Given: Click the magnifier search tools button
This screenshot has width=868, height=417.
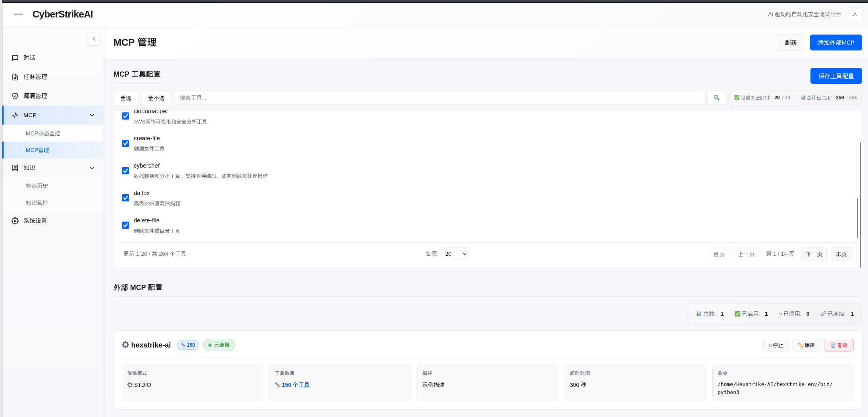Looking at the screenshot, I should [716, 98].
